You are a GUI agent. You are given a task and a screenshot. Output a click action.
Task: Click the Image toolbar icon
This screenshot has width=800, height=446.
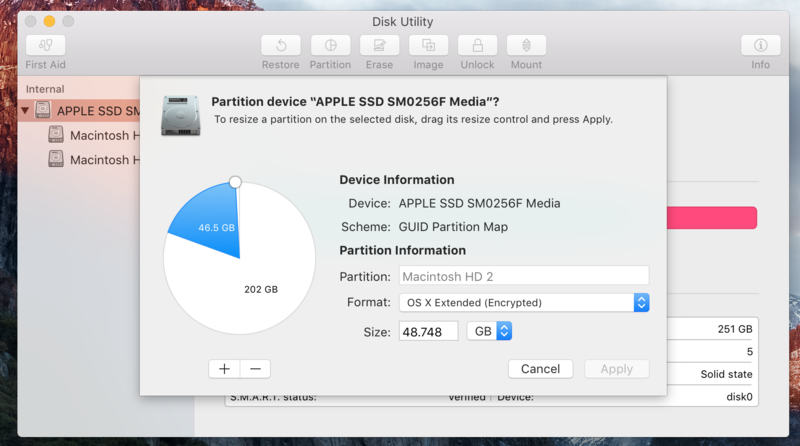coord(428,45)
